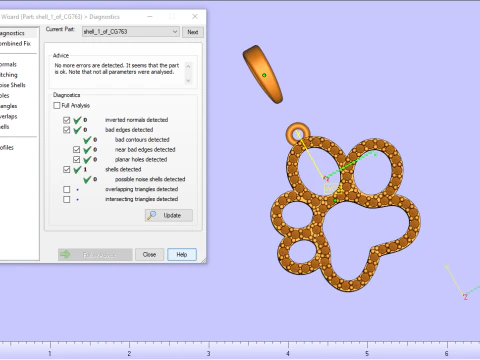Open the Overlaps page in sidebar

[x=9, y=116]
